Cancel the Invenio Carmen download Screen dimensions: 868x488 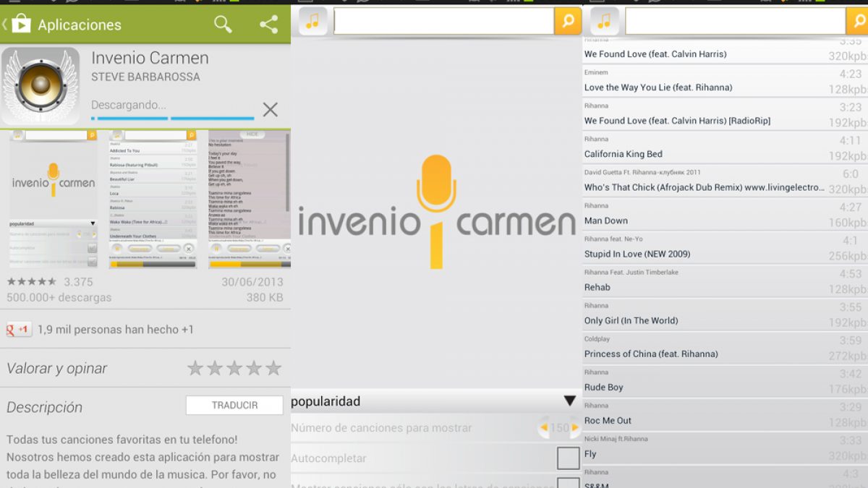coord(270,109)
